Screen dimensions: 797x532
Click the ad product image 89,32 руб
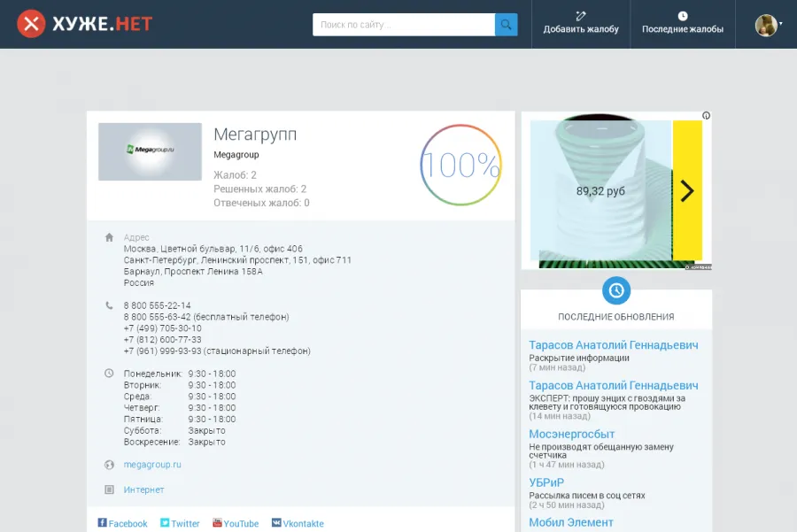(x=600, y=190)
